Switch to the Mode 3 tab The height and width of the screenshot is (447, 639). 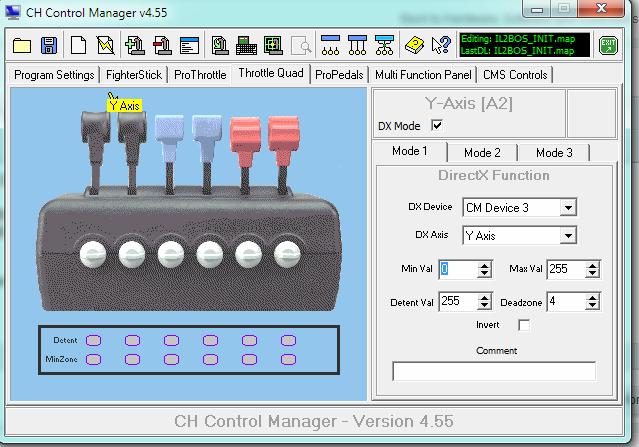pos(554,153)
